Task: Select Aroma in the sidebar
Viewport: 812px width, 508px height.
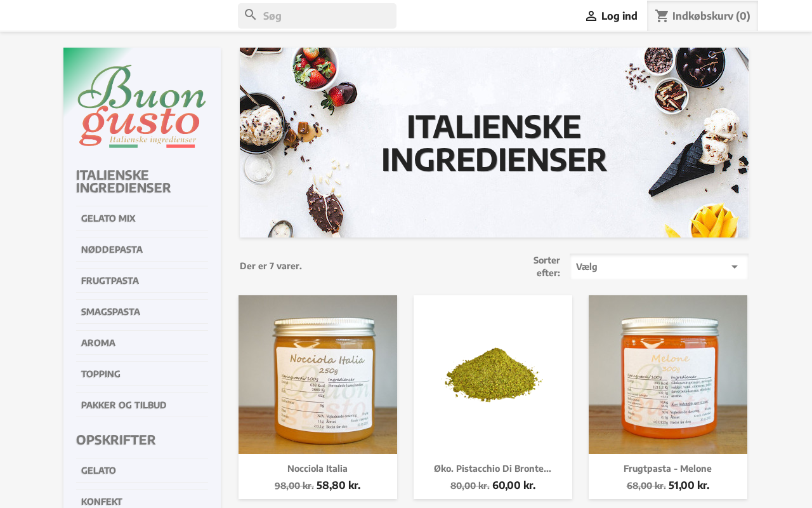Action: pyautogui.click(x=98, y=343)
